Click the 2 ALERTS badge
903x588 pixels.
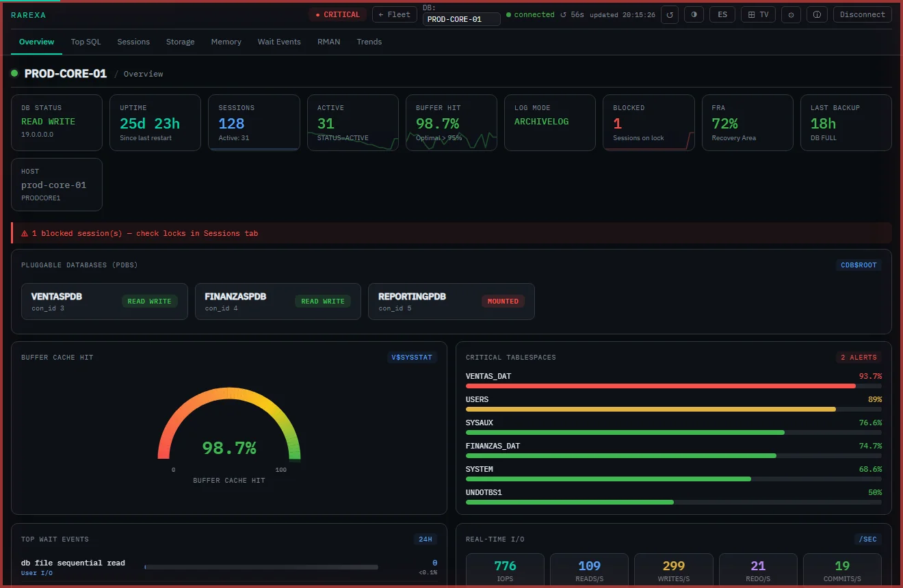coord(859,358)
